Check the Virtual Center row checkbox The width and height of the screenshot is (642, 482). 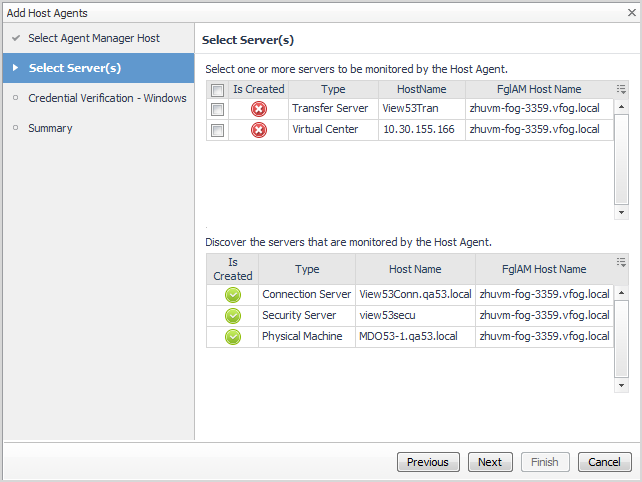[x=217, y=130]
